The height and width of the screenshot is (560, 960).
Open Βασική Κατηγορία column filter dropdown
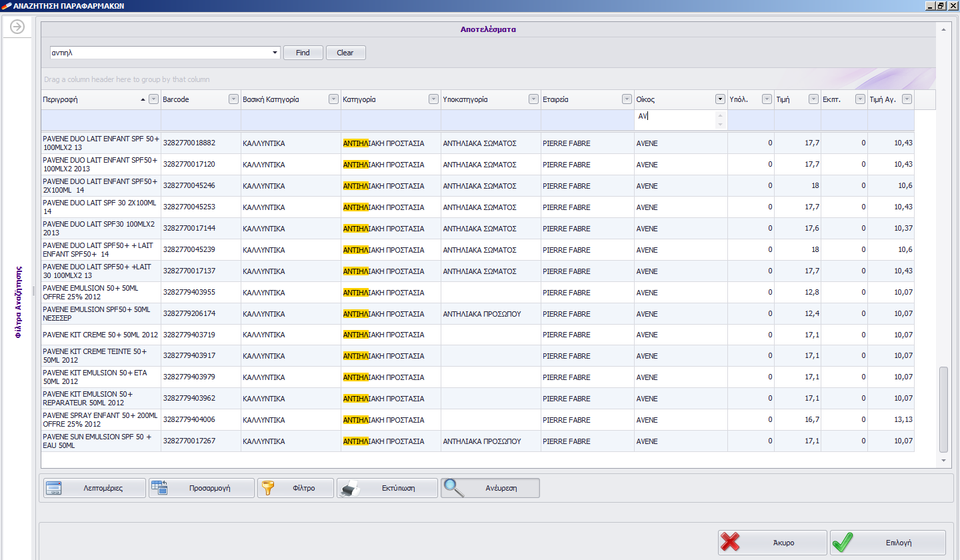point(333,99)
